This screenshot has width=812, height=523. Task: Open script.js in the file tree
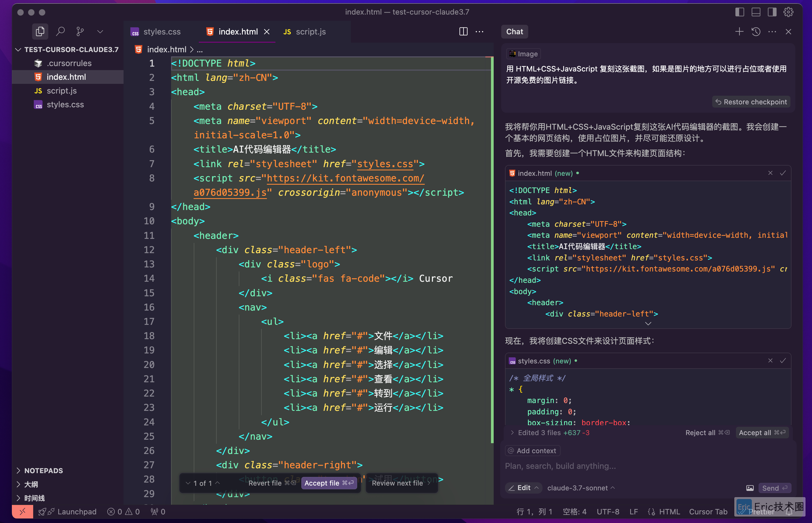click(68, 91)
